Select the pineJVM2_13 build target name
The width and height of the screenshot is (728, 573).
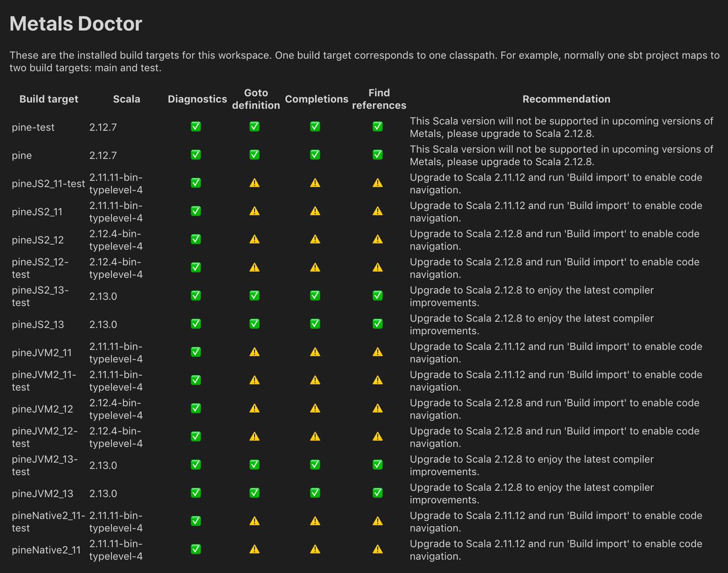(x=42, y=494)
